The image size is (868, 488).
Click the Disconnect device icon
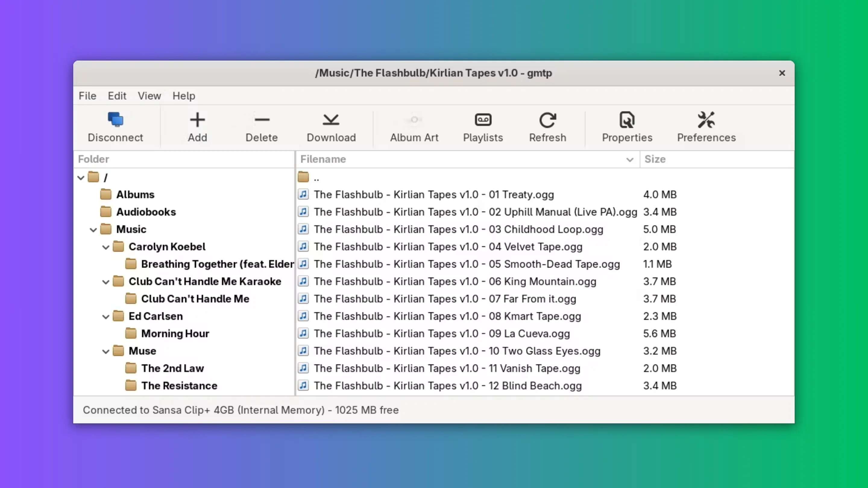coord(115,120)
